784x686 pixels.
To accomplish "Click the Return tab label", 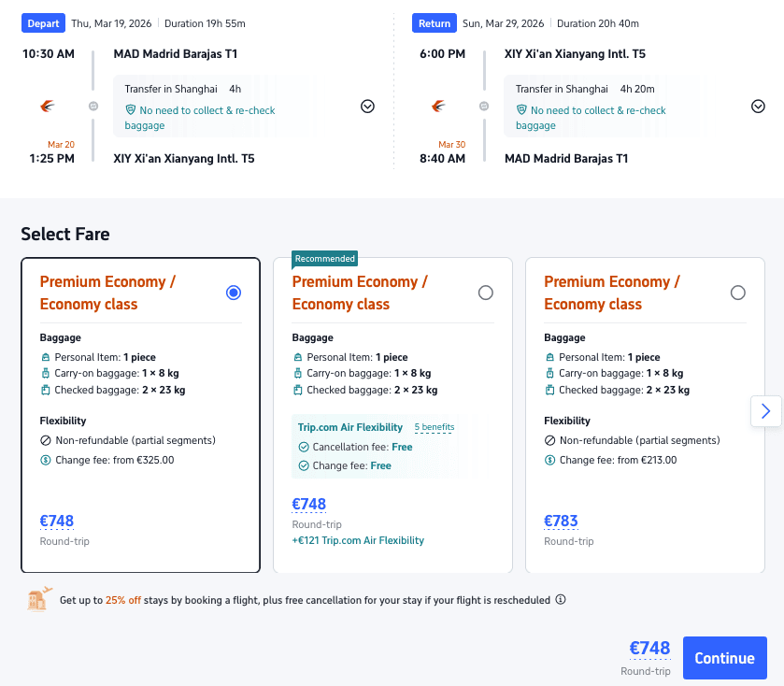I will pos(435,23).
